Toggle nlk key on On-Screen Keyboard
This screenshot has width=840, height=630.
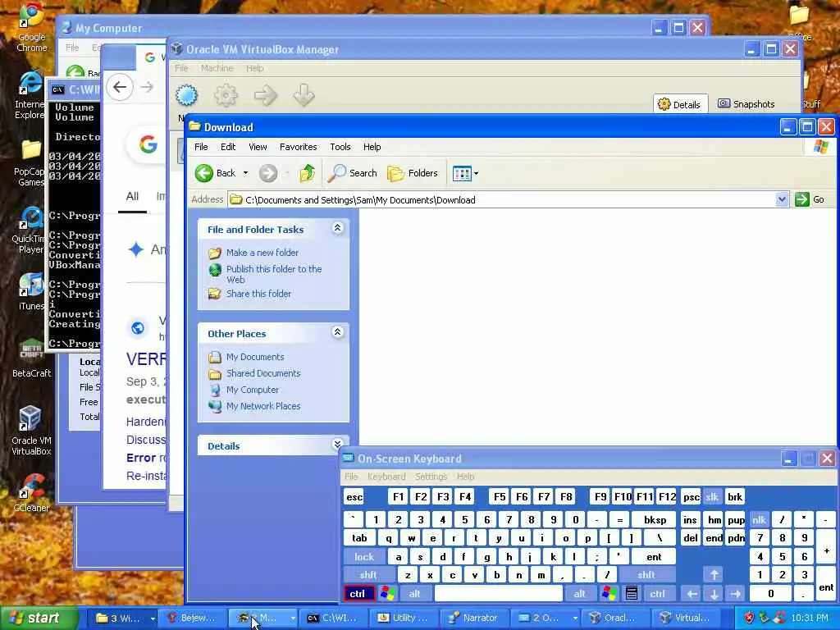(x=759, y=520)
